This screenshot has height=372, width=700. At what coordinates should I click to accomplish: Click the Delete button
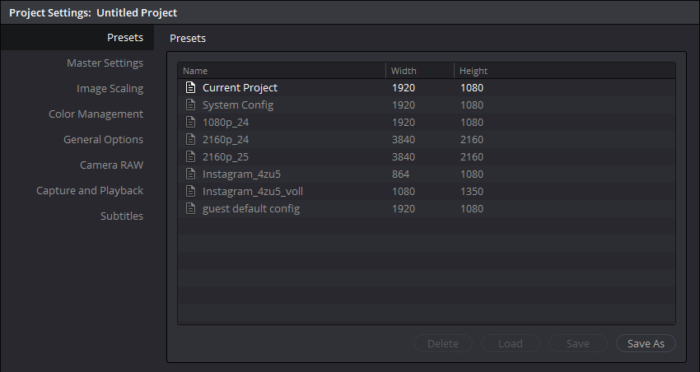443,343
